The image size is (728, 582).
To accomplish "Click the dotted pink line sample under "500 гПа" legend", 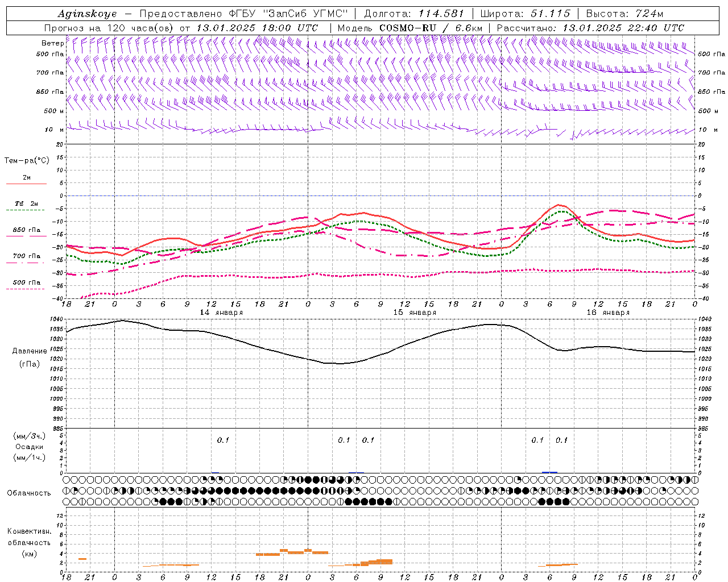I will point(26,289).
